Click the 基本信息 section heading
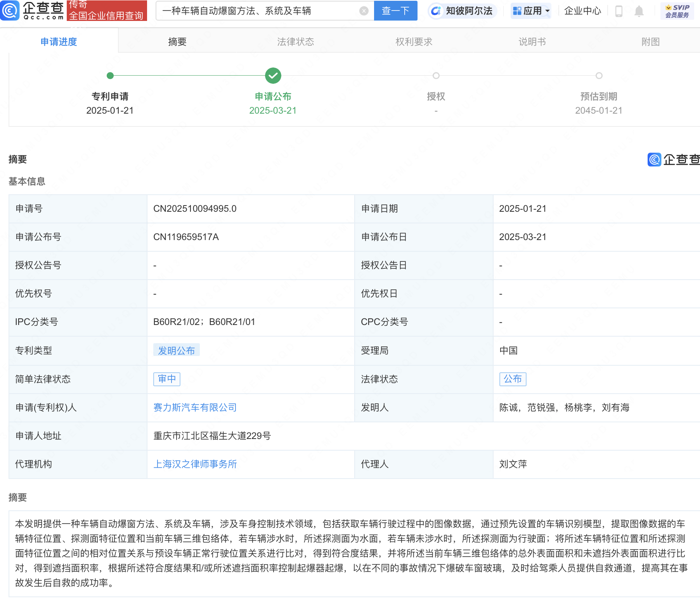 point(27,181)
